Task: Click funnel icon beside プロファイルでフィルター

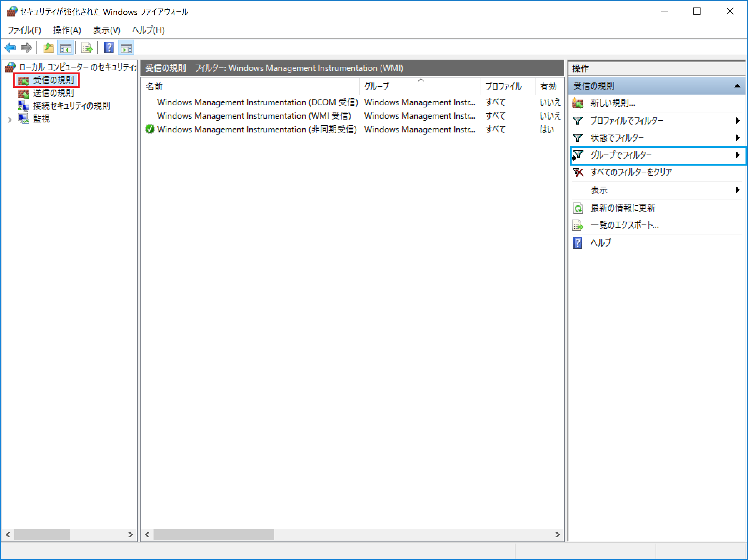Action: coord(578,121)
